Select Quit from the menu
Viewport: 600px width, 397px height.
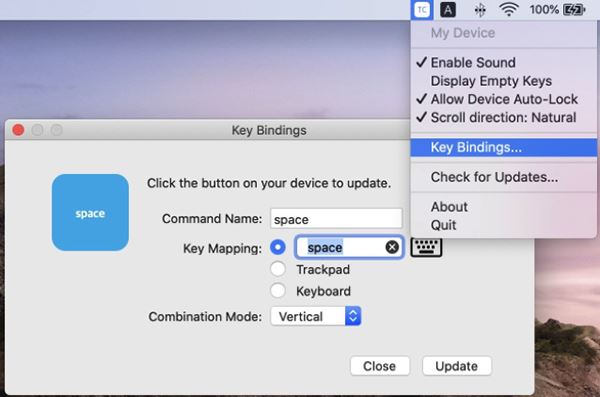click(504, 225)
